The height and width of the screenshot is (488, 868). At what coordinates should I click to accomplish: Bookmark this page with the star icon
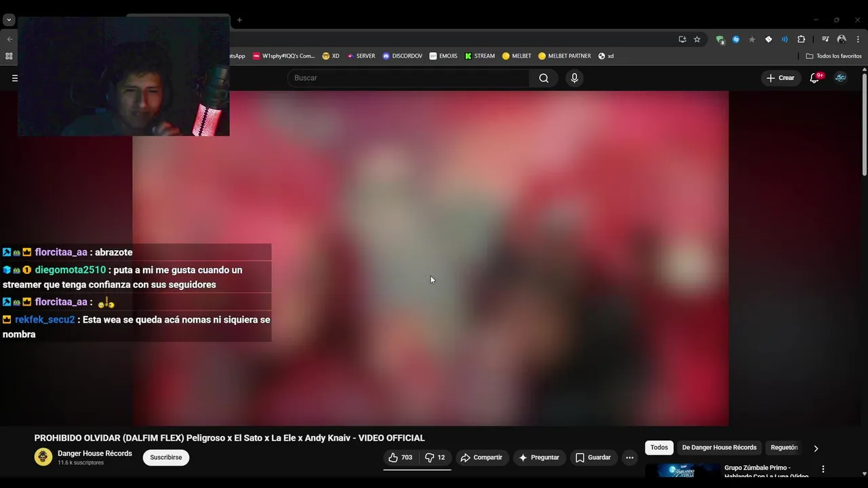(697, 39)
